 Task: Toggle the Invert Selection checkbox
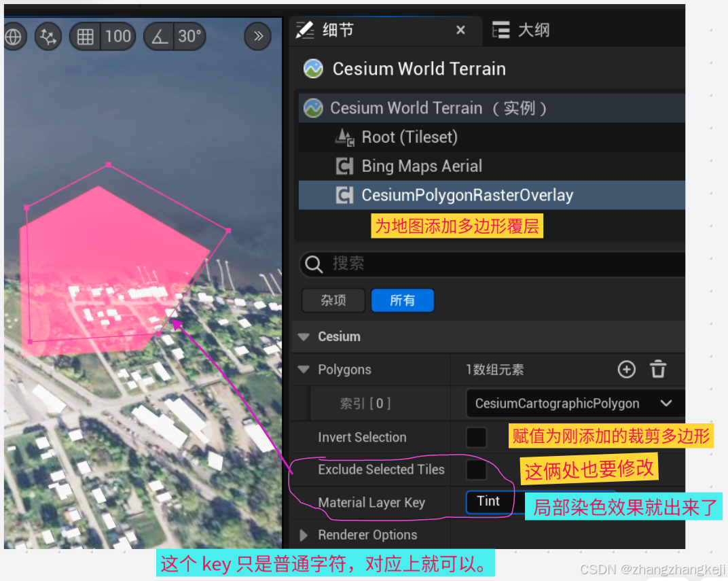coord(476,437)
